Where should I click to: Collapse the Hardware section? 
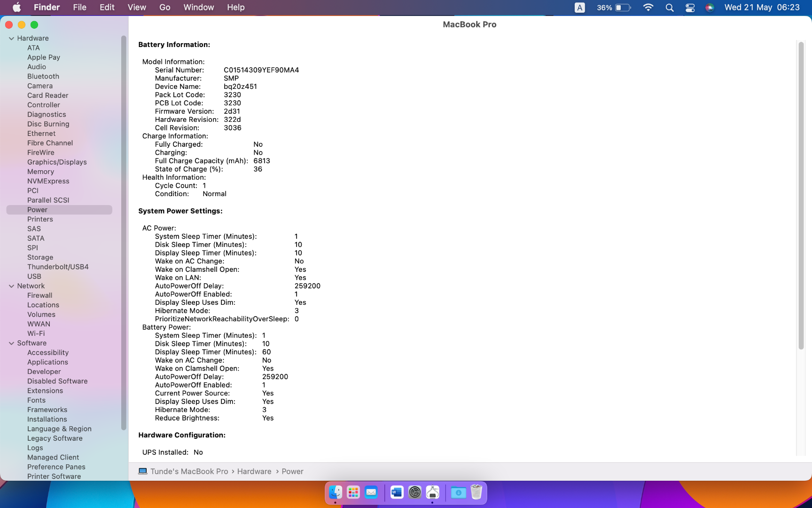coord(11,39)
